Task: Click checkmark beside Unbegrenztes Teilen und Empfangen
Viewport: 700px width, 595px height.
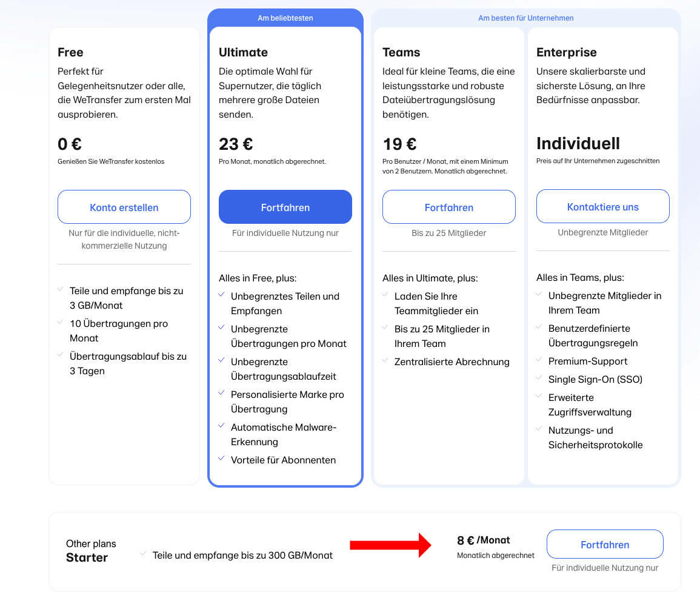Action: pyautogui.click(x=221, y=295)
